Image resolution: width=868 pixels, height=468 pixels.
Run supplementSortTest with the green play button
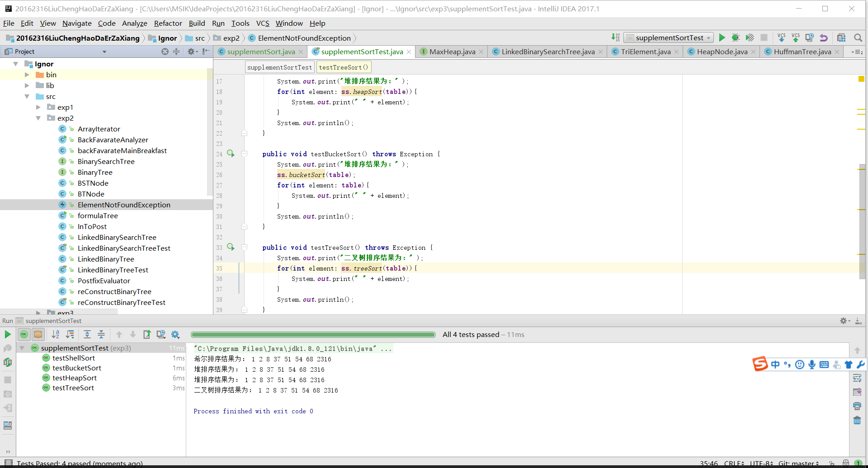pos(722,37)
